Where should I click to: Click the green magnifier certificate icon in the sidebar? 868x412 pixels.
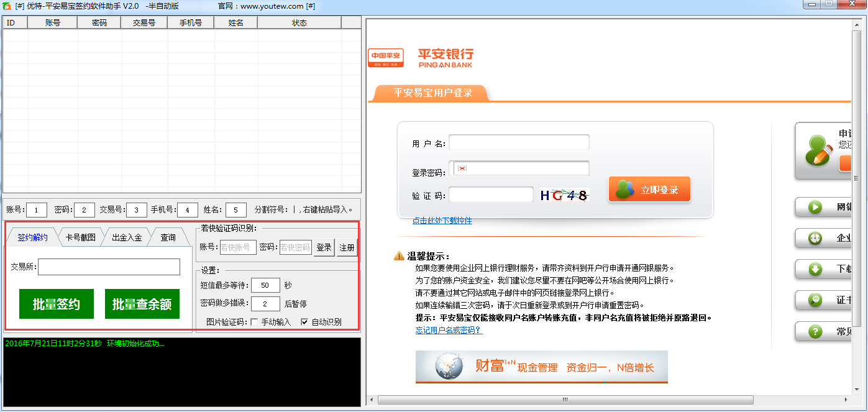pos(815,300)
